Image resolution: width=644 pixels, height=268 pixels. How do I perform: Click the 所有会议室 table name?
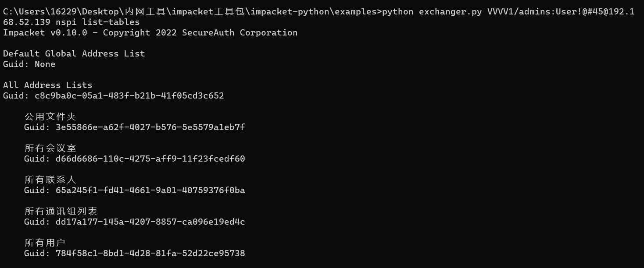click(x=50, y=148)
